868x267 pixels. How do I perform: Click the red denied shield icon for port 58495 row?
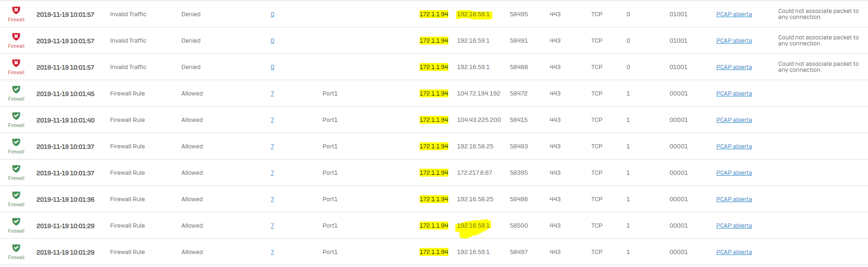tap(16, 10)
